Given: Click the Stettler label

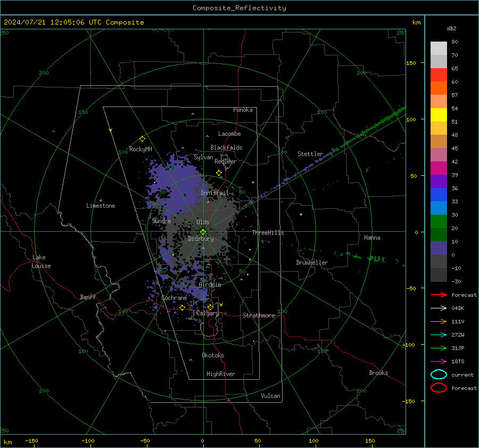Looking at the screenshot, I should (x=310, y=154).
